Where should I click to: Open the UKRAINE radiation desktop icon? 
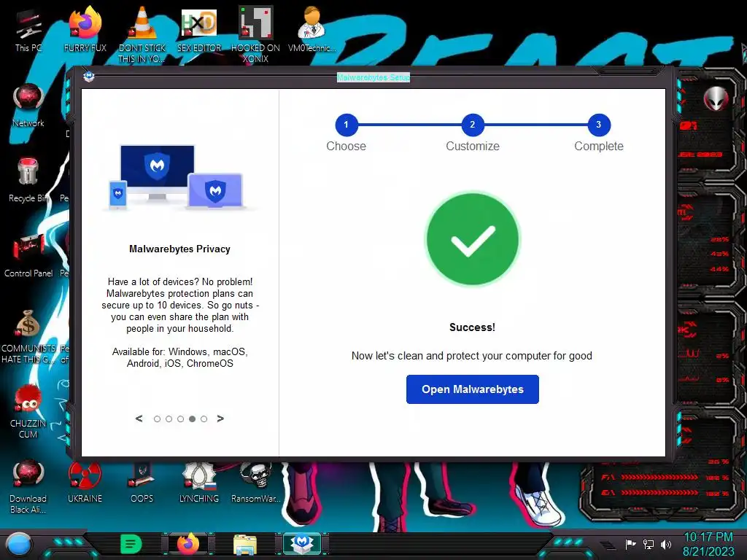click(x=85, y=482)
